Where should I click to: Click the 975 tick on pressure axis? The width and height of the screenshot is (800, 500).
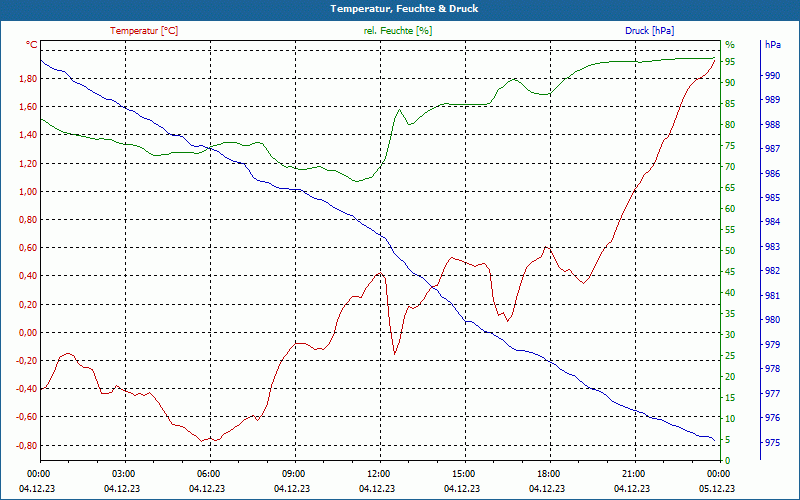click(773, 442)
